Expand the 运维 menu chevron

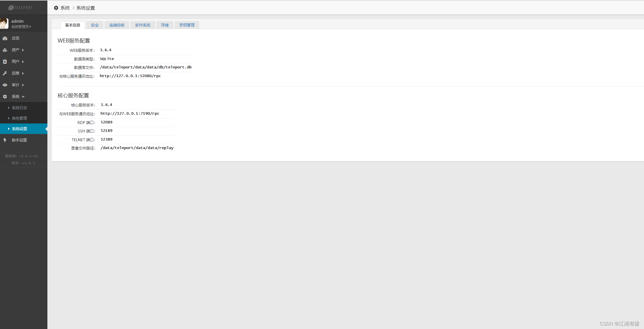click(x=23, y=73)
